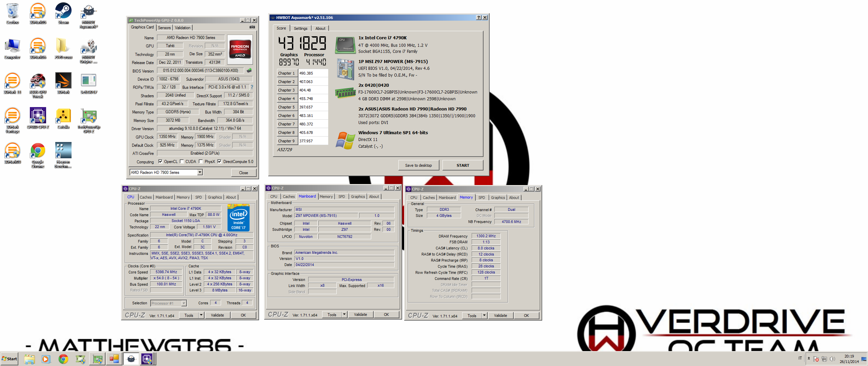
Task: Open the Processor #1 selection dropdown
Action: point(184,303)
